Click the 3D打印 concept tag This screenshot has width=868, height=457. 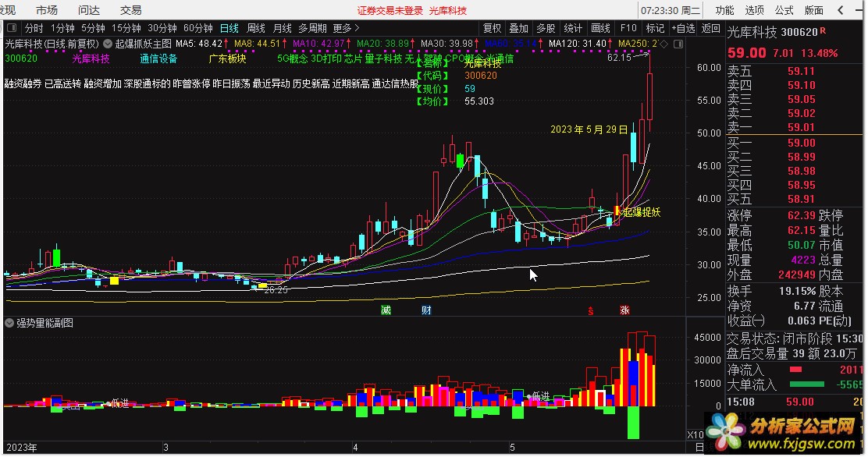(326, 58)
